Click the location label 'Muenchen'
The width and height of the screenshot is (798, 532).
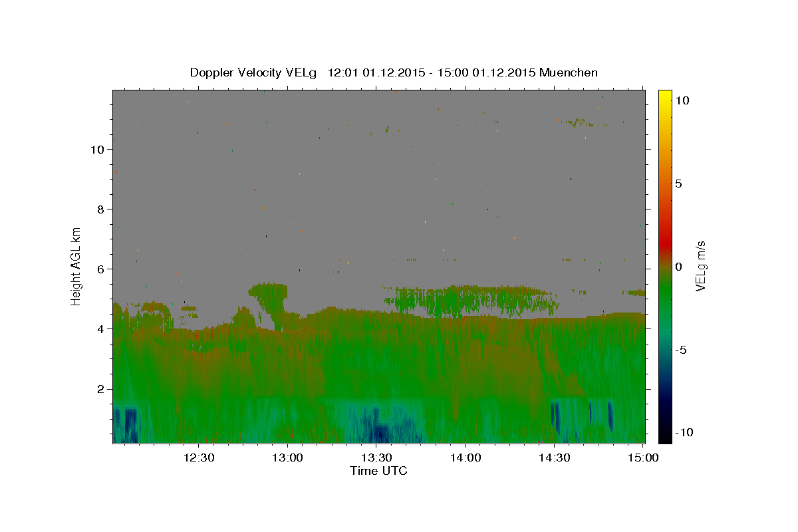click(569, 72)
